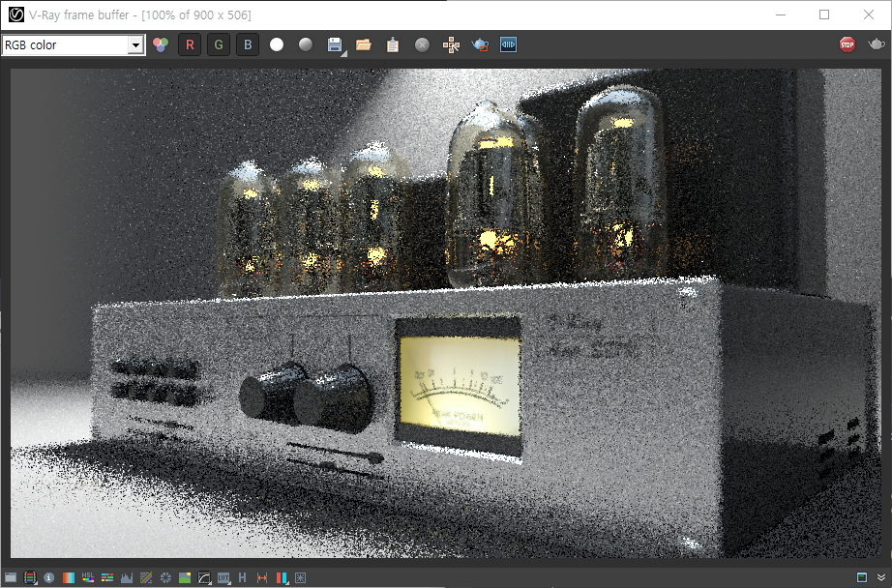Image resolution: width=892 pixels, height=588 pixels.
Task: Enable track mouse while rendering icon
Action: coord(451,44)
